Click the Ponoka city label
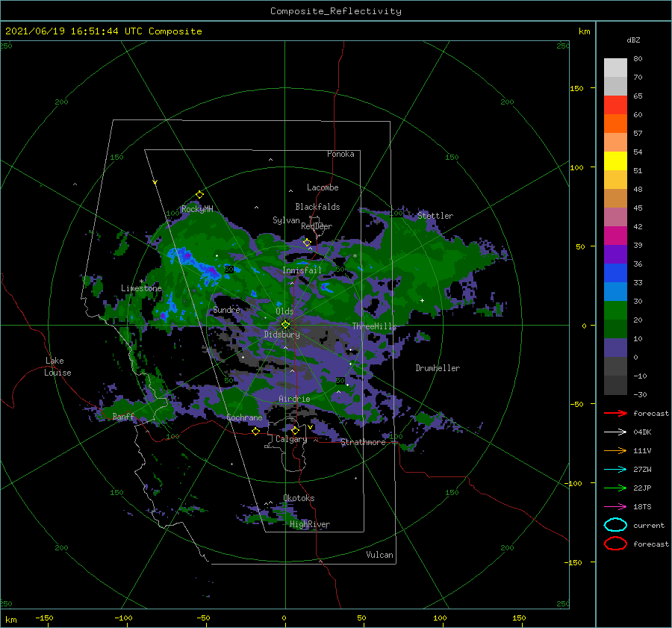The height and width of the screenshot is (628, 672). [x=340, y=154]
